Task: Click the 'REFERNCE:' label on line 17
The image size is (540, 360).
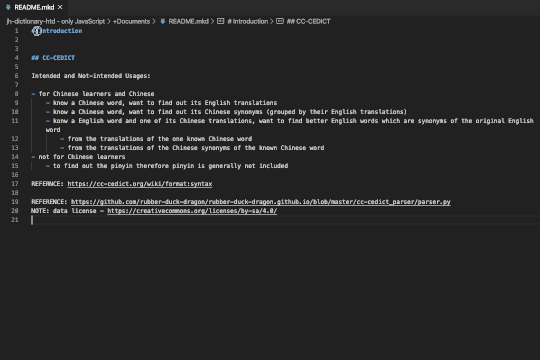Action: pos(48,184)
